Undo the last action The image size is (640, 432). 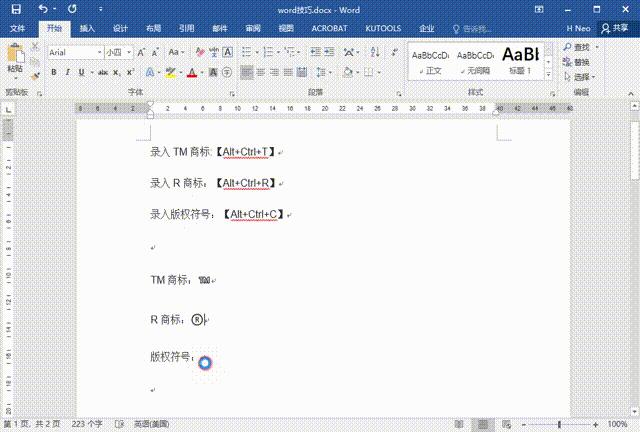point(43,9)
